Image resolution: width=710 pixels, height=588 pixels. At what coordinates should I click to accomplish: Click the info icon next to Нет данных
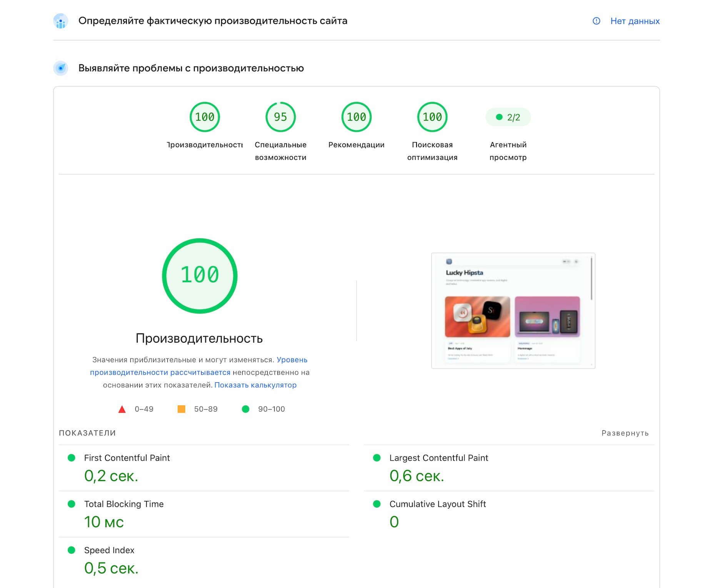596,21
